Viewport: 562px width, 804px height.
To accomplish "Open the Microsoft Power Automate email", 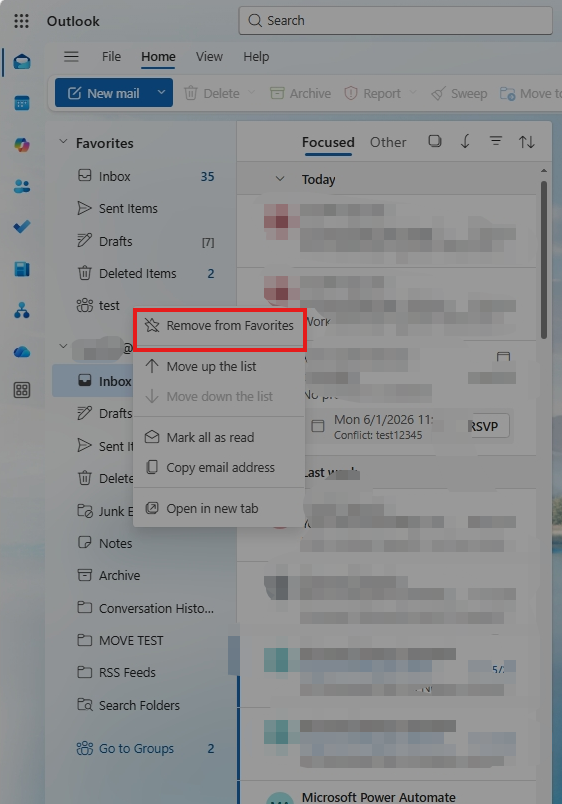I will [388, 793].
